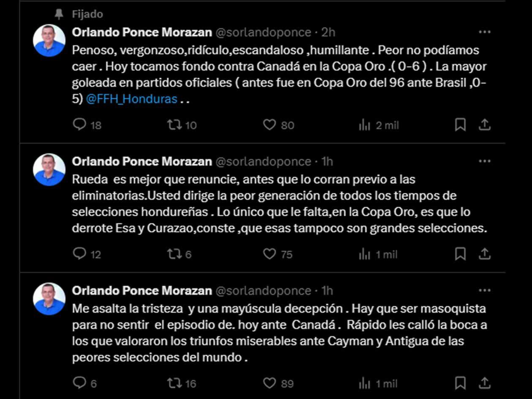The width and height of the screenshot is (532, 399).
Task: Bookmark the pinned Copa Oro tweet
Action: [460, 125]
